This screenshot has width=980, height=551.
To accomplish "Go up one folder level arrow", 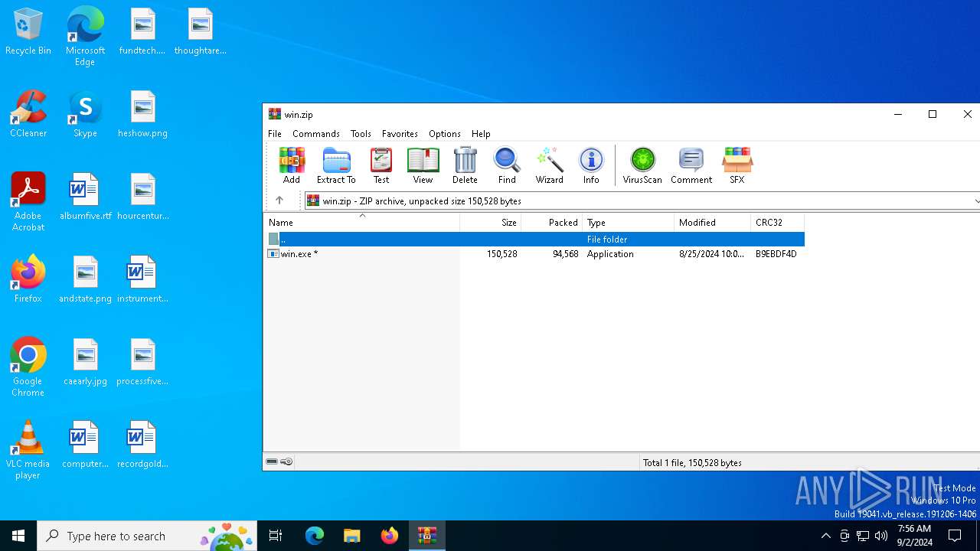I will [279, 201].
